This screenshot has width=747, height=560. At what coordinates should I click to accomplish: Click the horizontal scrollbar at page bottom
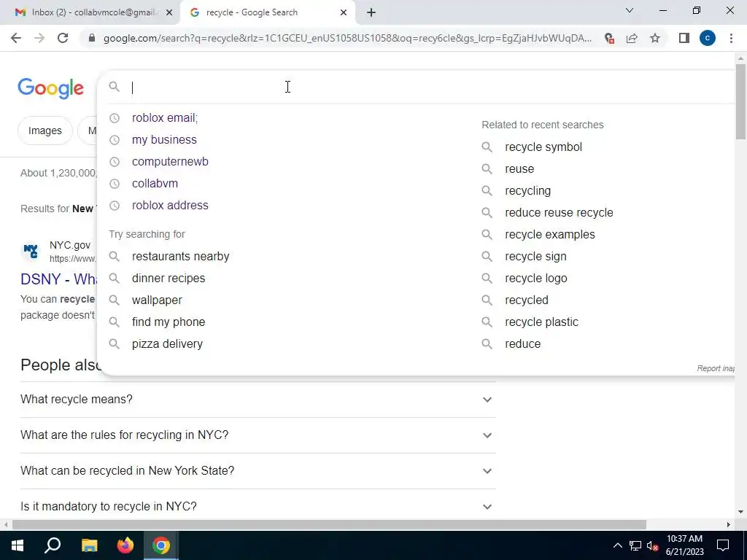[x=329, y=525]
